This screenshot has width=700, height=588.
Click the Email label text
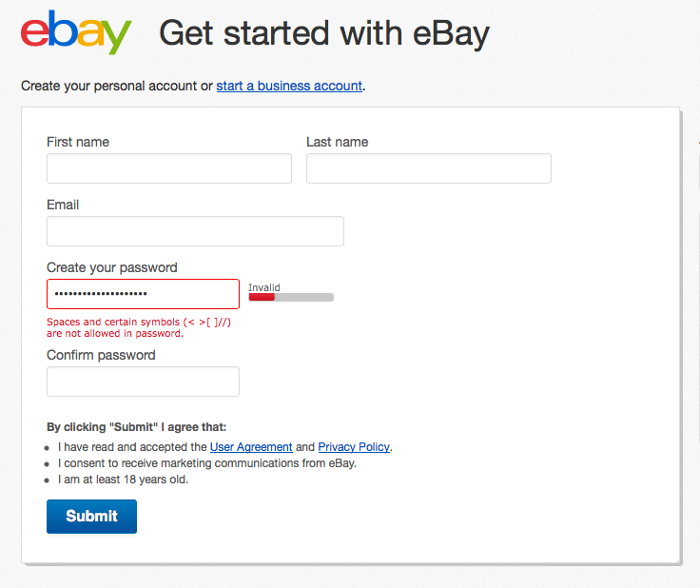point(63,205)
